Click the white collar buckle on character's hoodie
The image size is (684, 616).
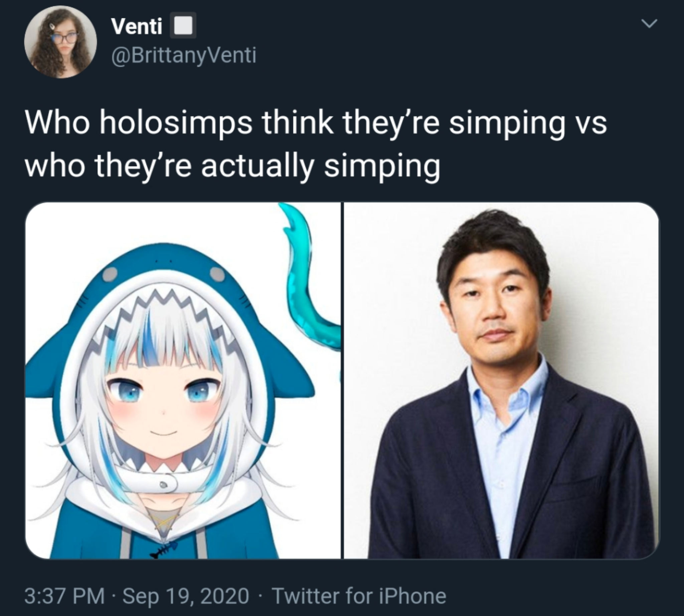coord(165,484)
